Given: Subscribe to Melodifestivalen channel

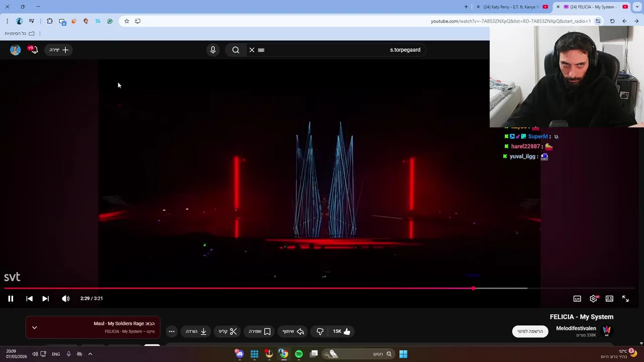Looking at the screenshot, I should (530, 331).
